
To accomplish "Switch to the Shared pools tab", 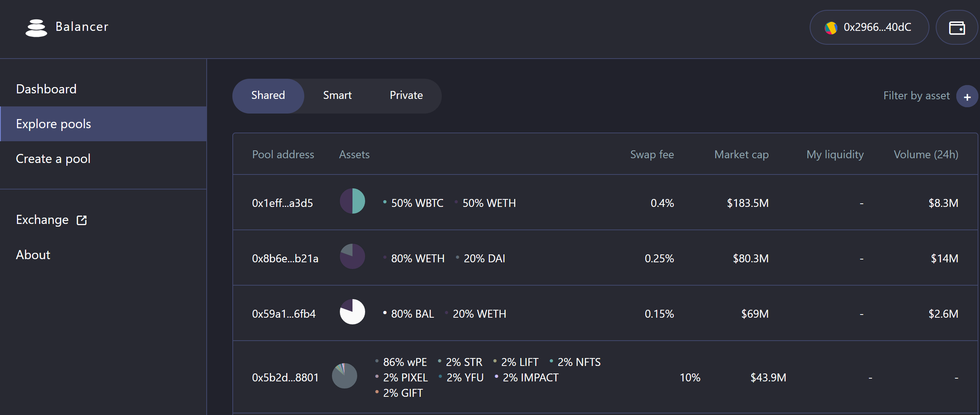I will click(268, 96).
